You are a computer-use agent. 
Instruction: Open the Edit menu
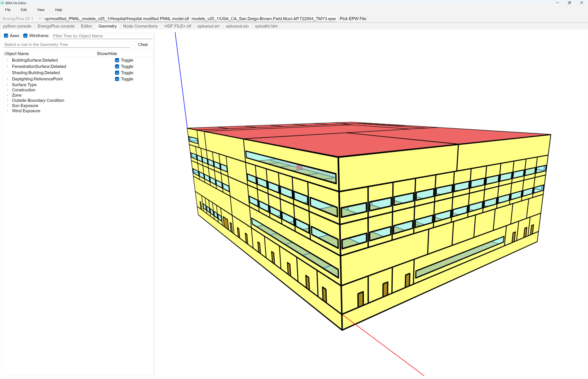(24, 10)
